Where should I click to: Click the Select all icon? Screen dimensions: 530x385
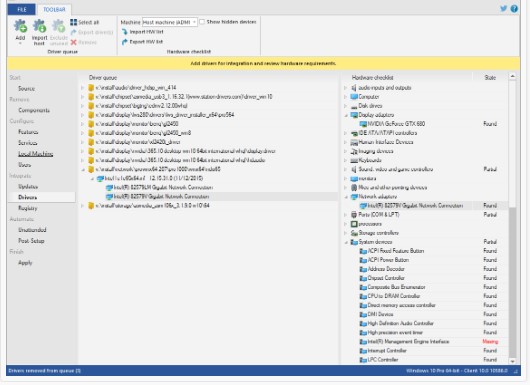click(x=73, y=22)
